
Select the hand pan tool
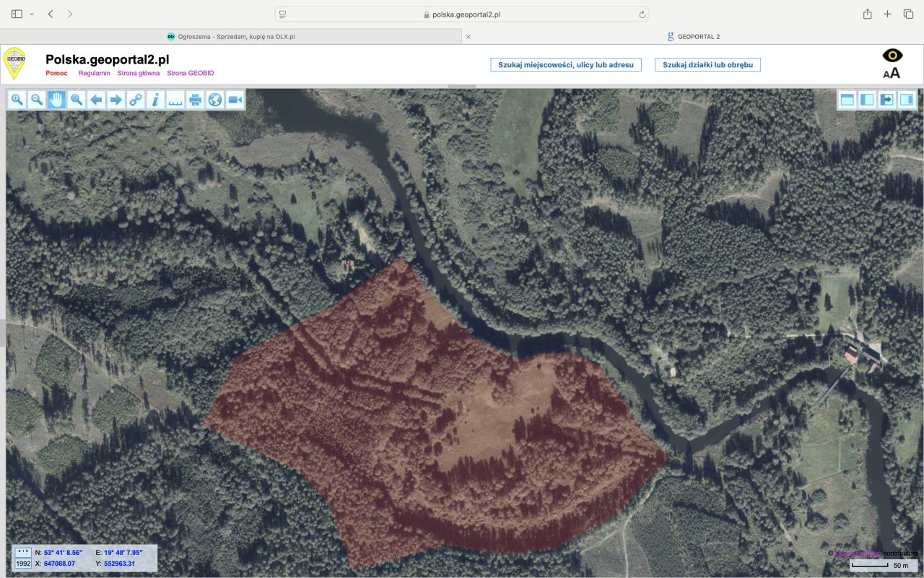coord(56,100)
